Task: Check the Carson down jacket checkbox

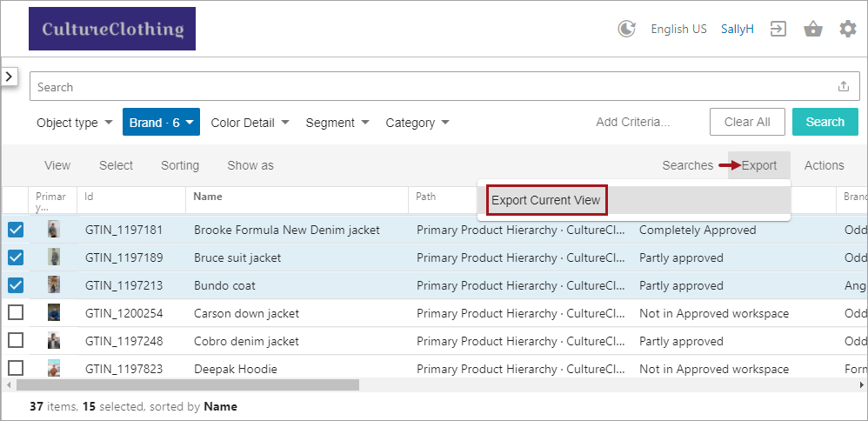Action: pos(16,313)
